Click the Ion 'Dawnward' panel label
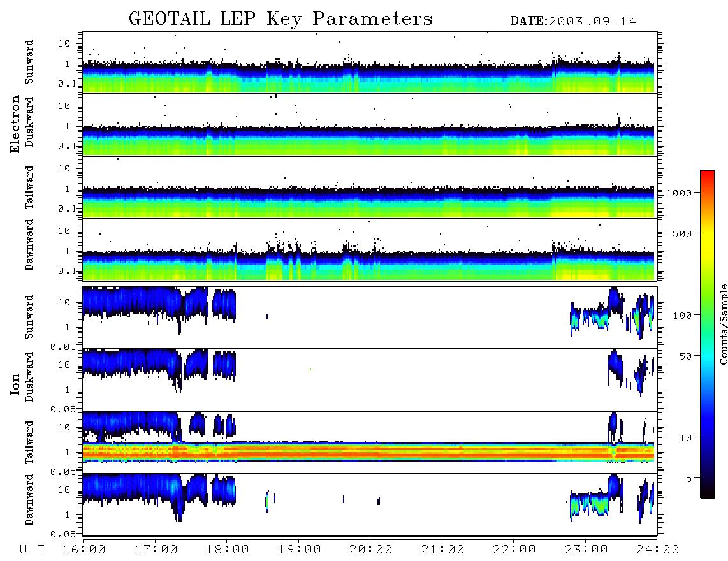Viewport: 728px width, 561px height. (29, 500)
